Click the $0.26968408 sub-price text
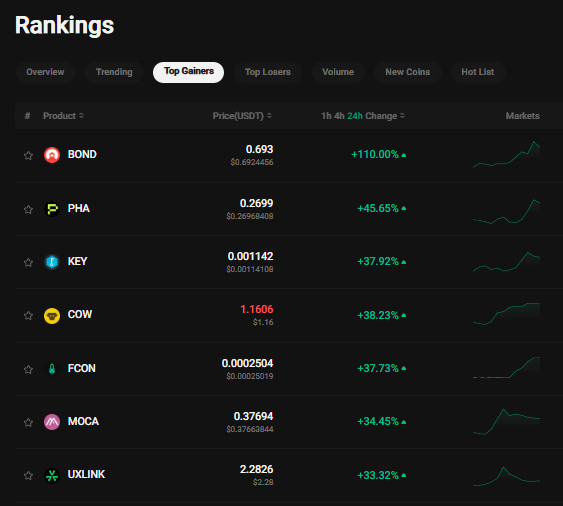The width and height of the screenshot is (563, 506). 250,216
